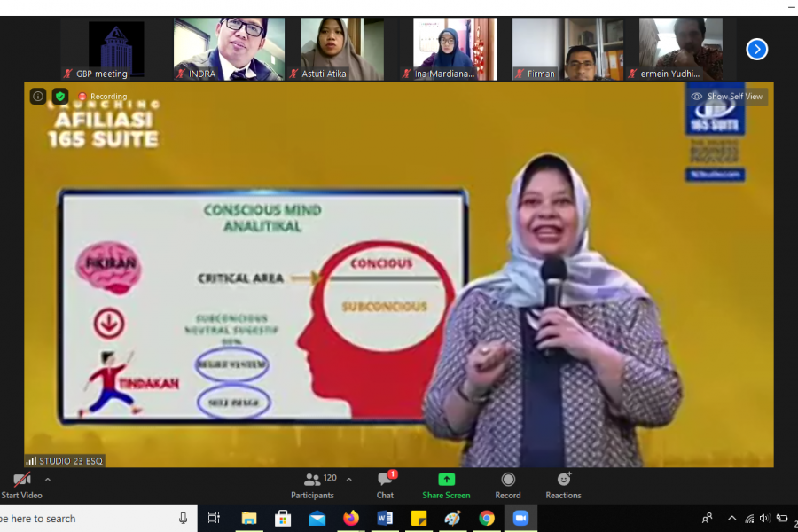Toggle Show Self View
The height and width of the screenshot is (532, 798).
tap(727, 96)
